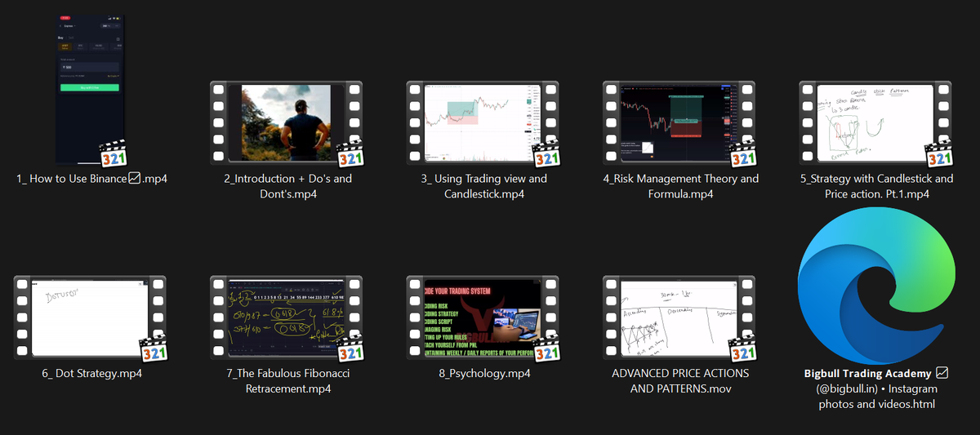Click the 321 badge on Psychology video
980x435 pixels.
click(546, 348)
